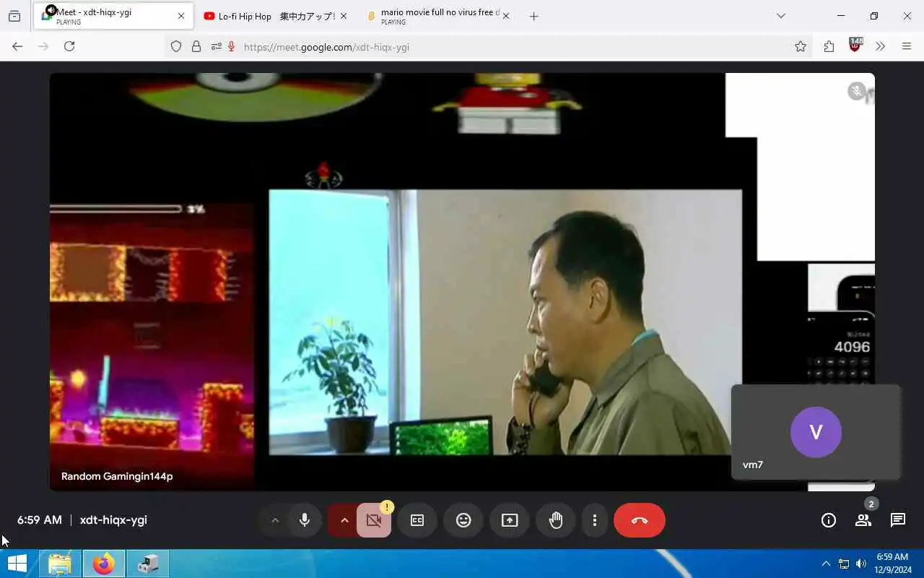The width and height of the screenshot is (924, 578).
Task: Open the emoji reactions button
Action: click(463, 520)
